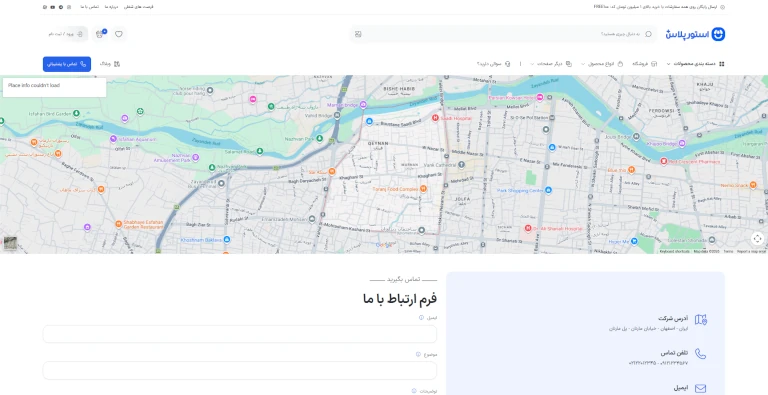Screen dimensions: 768x395
Task: Click the Toranj Food Complex map marker
Action: coord(423,189)
